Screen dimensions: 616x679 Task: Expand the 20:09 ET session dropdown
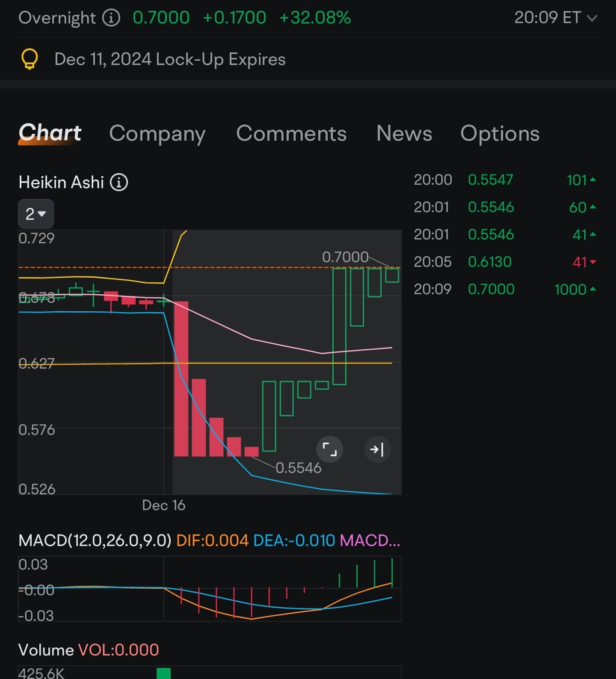(555, 18)
